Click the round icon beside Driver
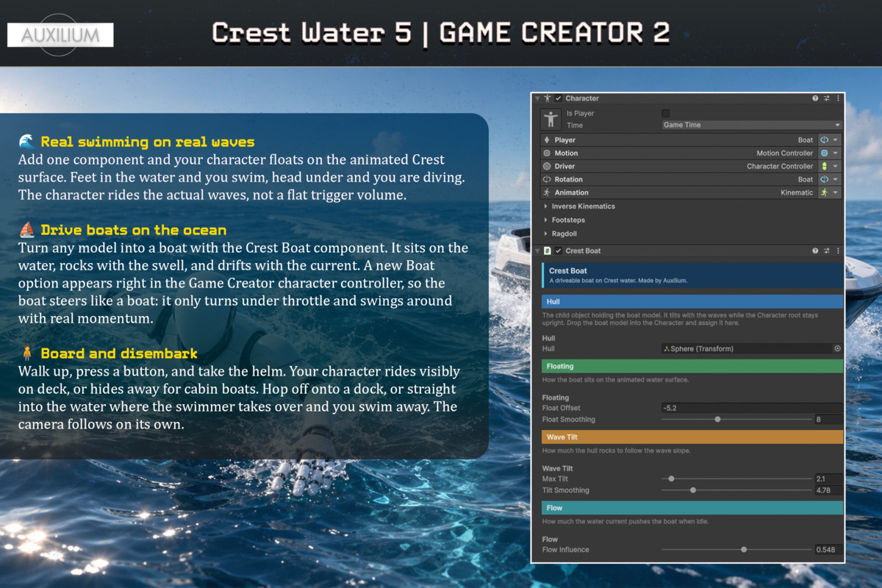 (x=546, y=166)
